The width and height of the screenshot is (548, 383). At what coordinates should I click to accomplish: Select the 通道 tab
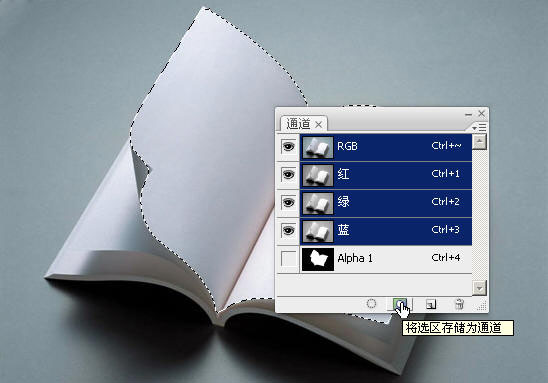tap(298, 124)
